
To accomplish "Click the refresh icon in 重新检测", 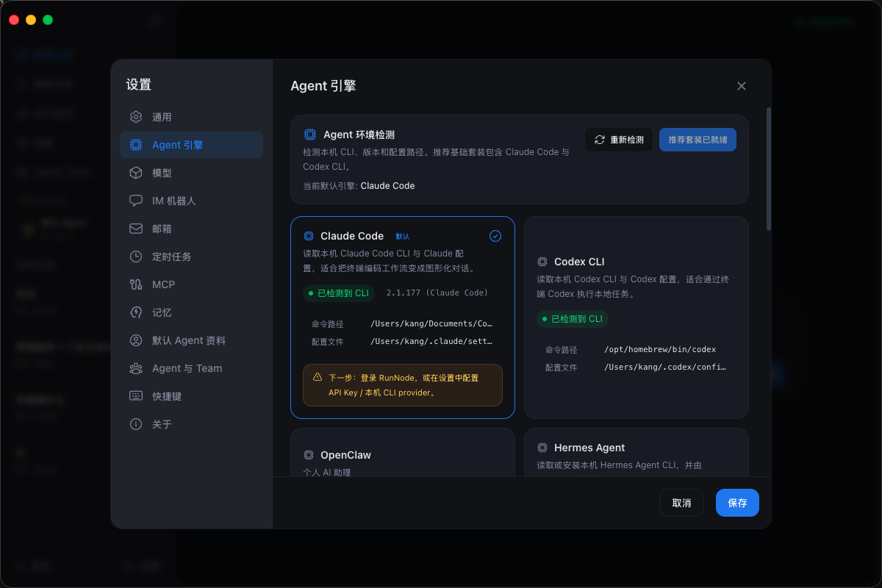I will [600, 140].
